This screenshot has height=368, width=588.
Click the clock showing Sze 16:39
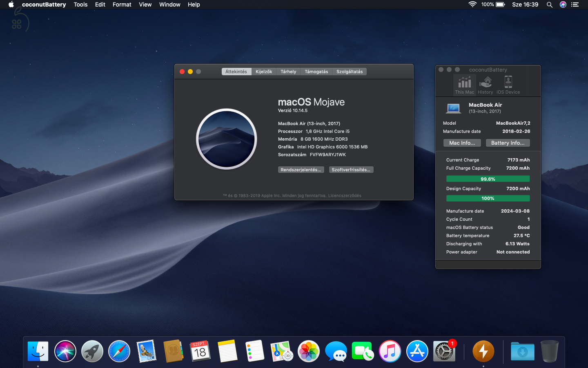point(525,4)
